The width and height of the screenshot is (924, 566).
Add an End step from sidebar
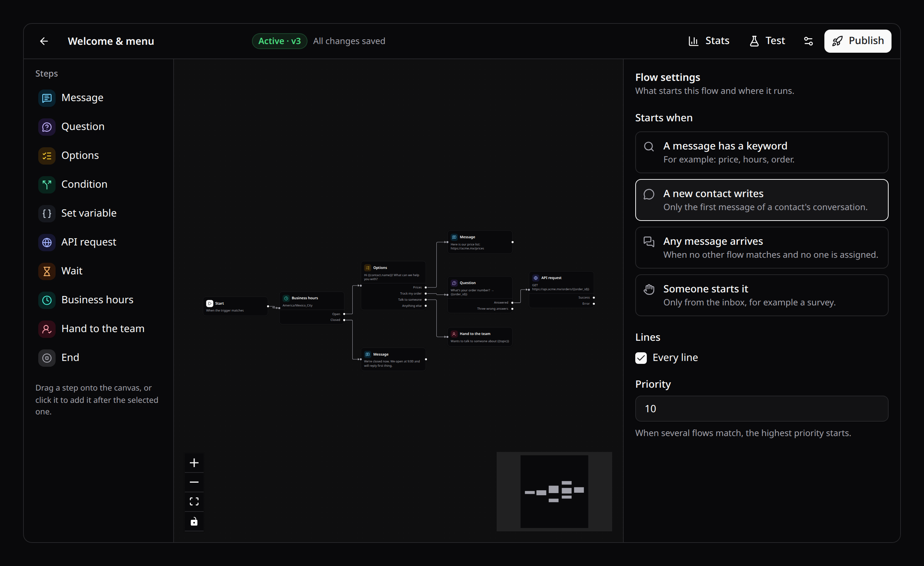[99, 358]
